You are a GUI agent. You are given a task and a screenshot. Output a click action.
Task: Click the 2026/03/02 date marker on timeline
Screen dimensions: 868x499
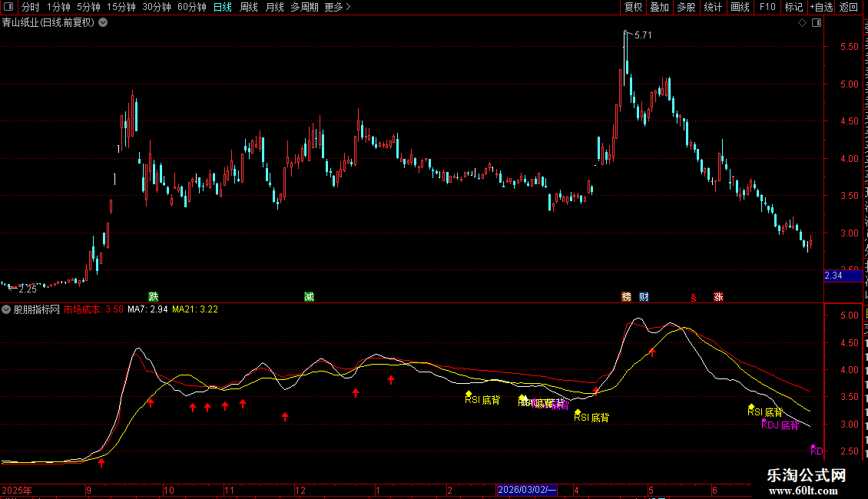(x=527, y=490)
